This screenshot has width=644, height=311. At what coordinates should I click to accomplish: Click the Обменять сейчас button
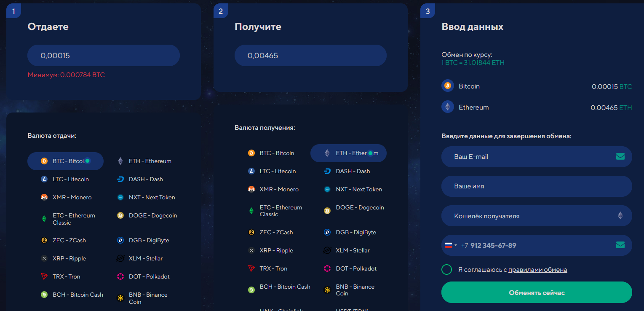tap(537, 292)
